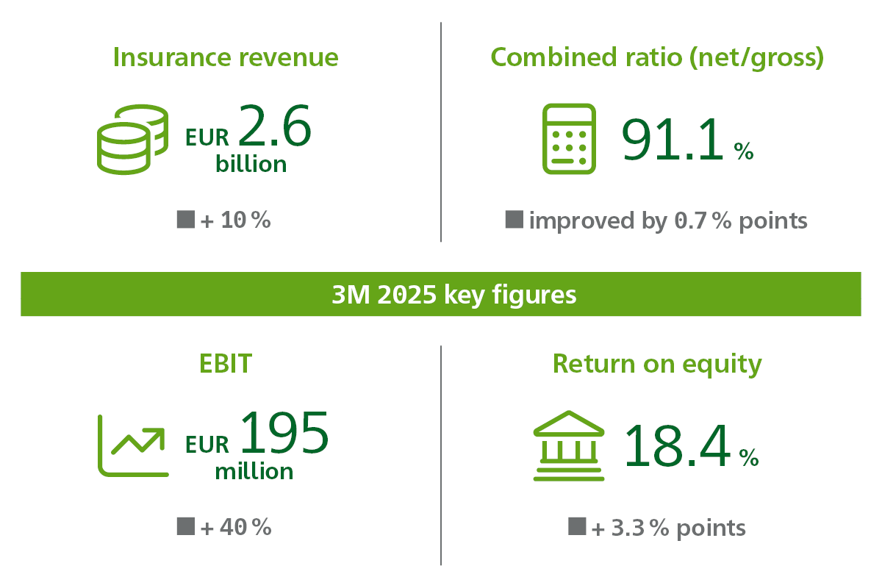
Task: Click the + 40 % change text
Action: click(x=235, y=527)
